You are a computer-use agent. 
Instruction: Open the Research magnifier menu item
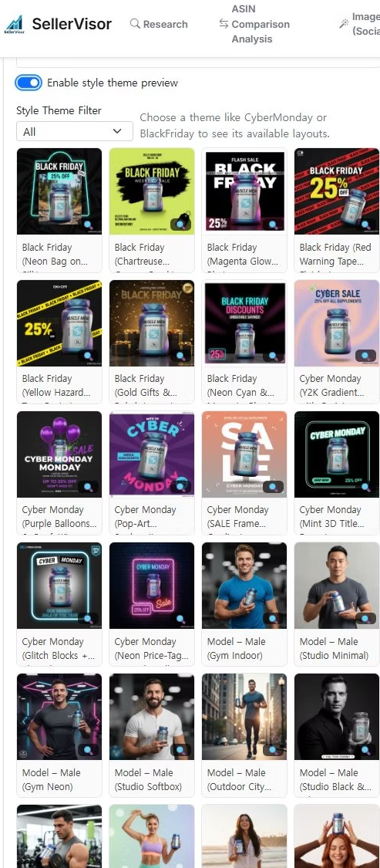159,24
